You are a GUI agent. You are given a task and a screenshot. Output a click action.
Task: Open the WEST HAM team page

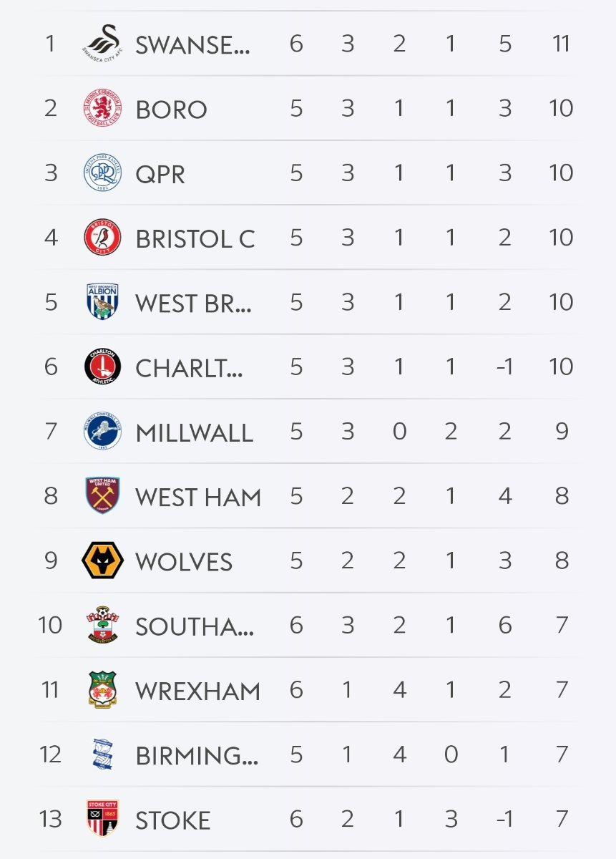coord(198,498)
